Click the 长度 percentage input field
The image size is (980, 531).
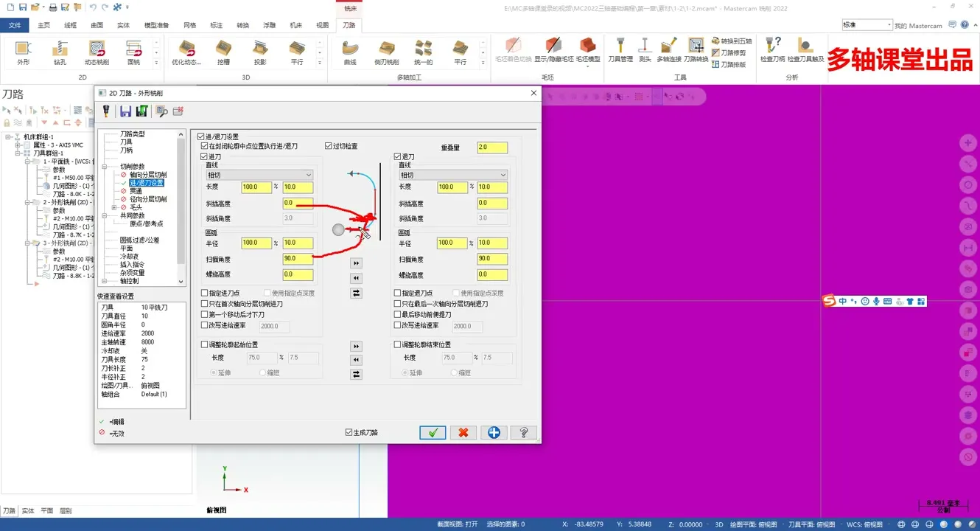[256, 187]
